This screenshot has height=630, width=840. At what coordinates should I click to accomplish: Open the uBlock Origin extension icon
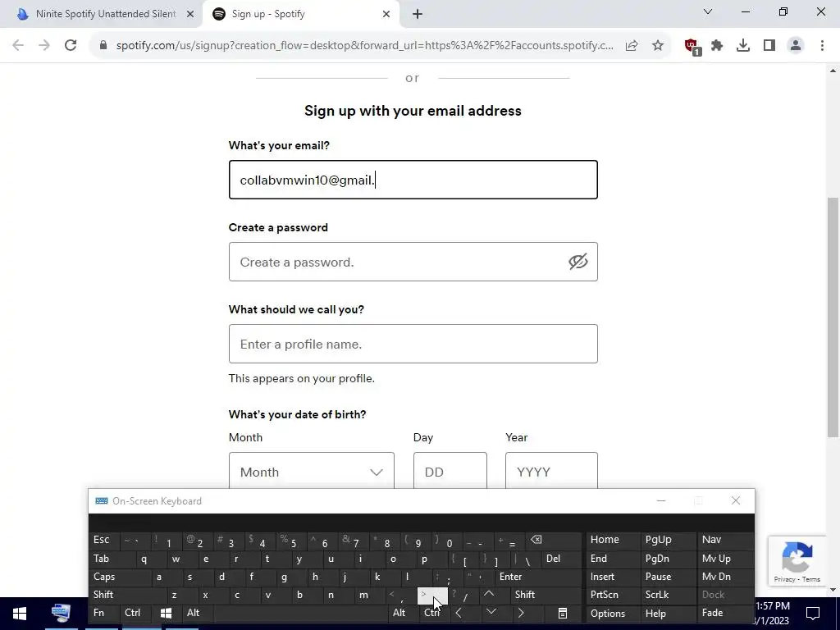tap(692, 47)
